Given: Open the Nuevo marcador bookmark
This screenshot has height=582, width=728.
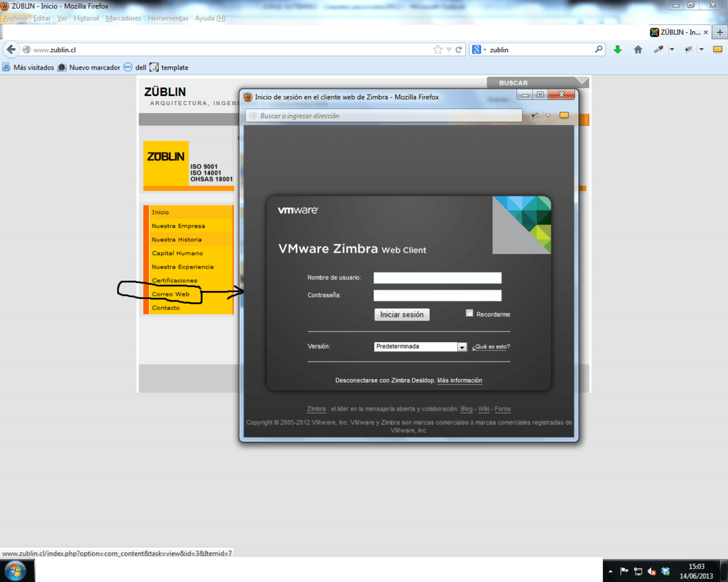Looking at the screenshot, I should [89, 67].
